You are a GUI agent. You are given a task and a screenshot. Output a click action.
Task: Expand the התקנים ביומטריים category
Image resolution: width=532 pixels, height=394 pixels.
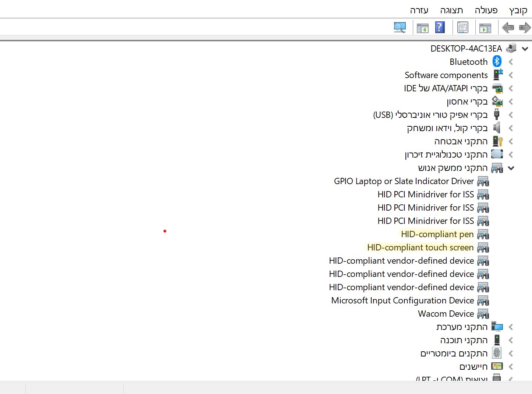tap(511, 353)
